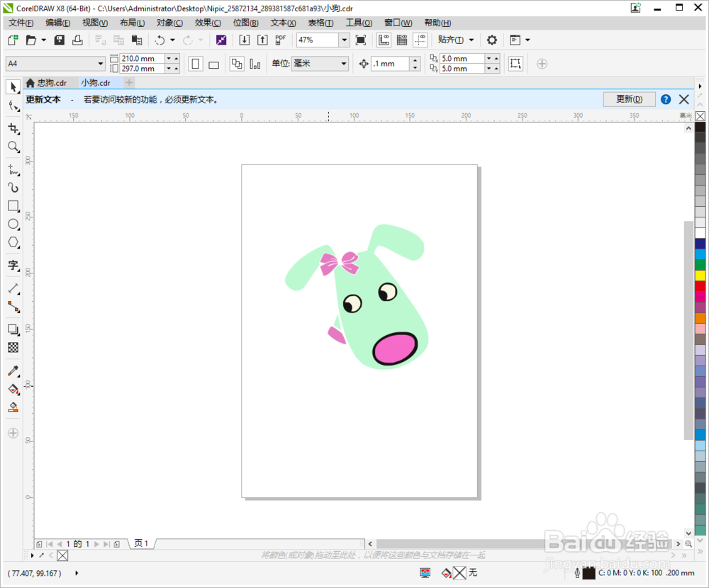
Task: Expand the Undo history arrow
Action: click(x=172, y=40)
